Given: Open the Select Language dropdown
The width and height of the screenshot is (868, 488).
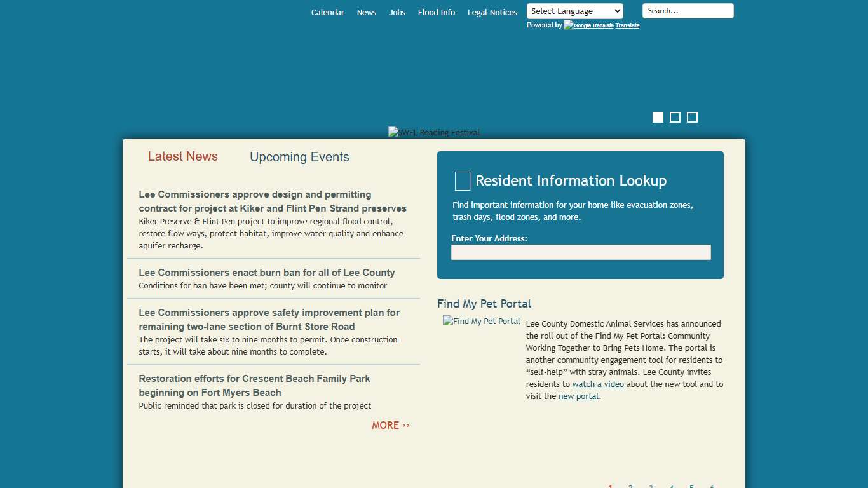Looking at the screenshot, I should tap(574, 11).
